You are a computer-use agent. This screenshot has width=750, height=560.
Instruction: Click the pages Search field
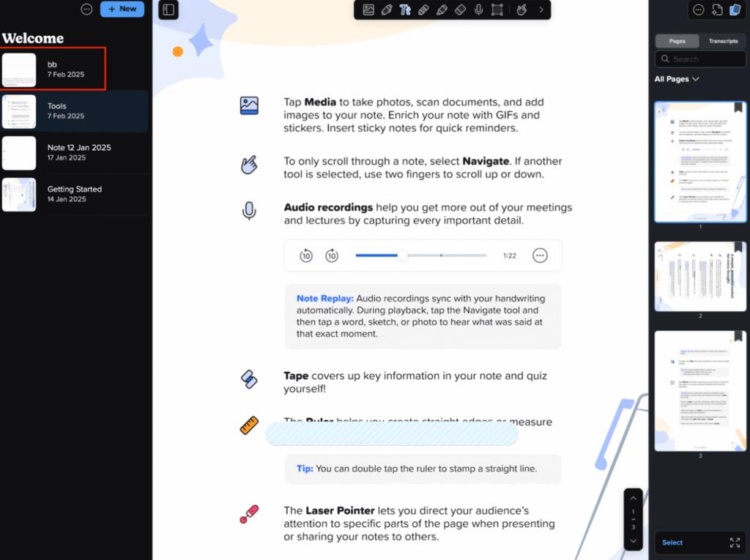point(699,59)
